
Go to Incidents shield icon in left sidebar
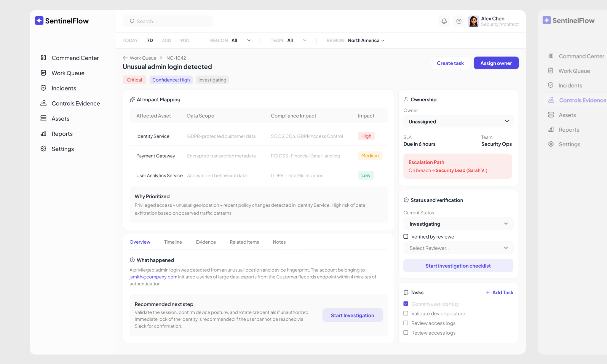[44, 88]
